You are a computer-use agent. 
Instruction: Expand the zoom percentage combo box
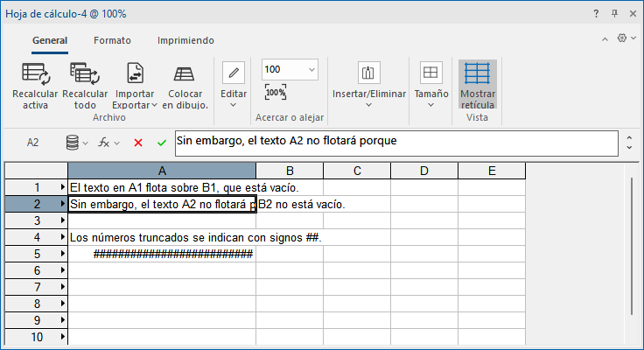(311, 69)
